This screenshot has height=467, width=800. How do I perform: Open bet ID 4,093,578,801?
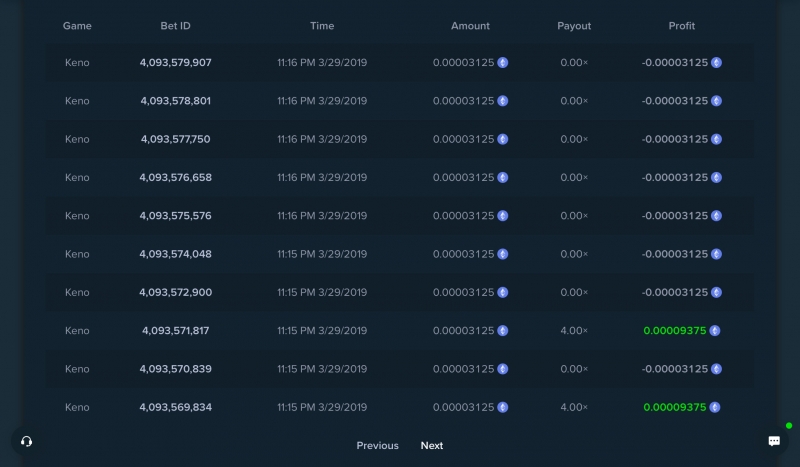(x=176, y=101)
